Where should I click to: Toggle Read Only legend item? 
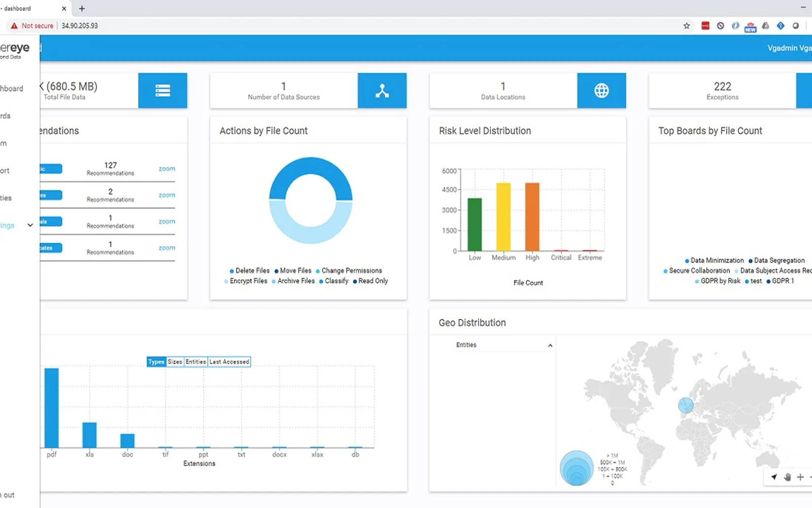pos(370,281)
